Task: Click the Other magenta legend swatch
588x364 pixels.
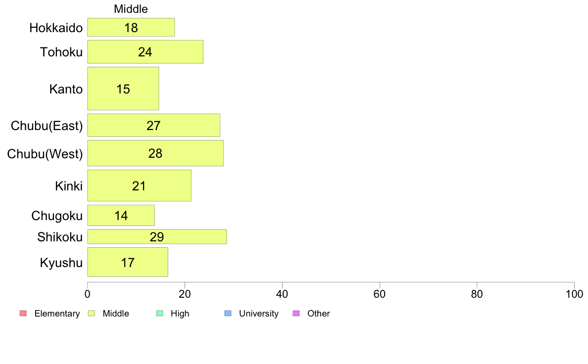Action: [x=296, y=314]
